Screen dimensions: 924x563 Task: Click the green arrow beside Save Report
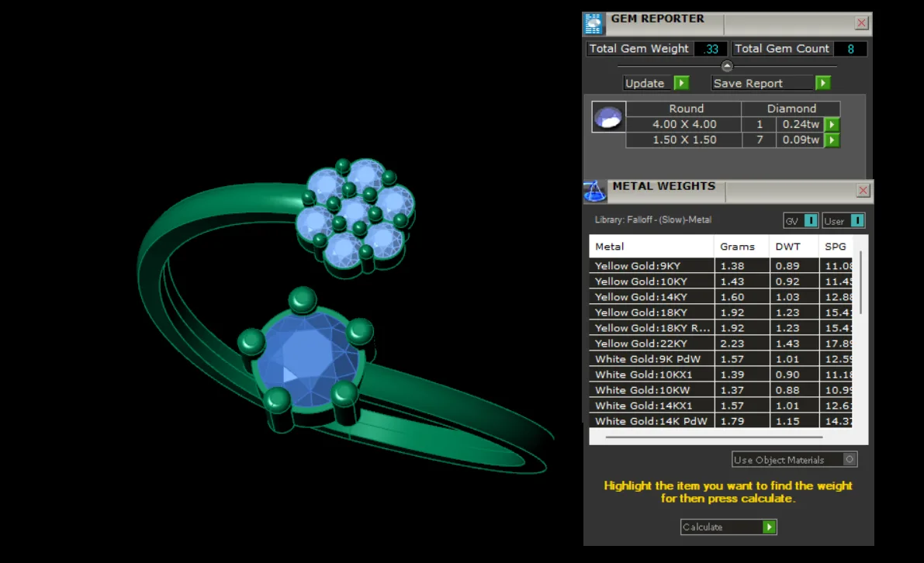pyautogui.click(x=823, y=83)
